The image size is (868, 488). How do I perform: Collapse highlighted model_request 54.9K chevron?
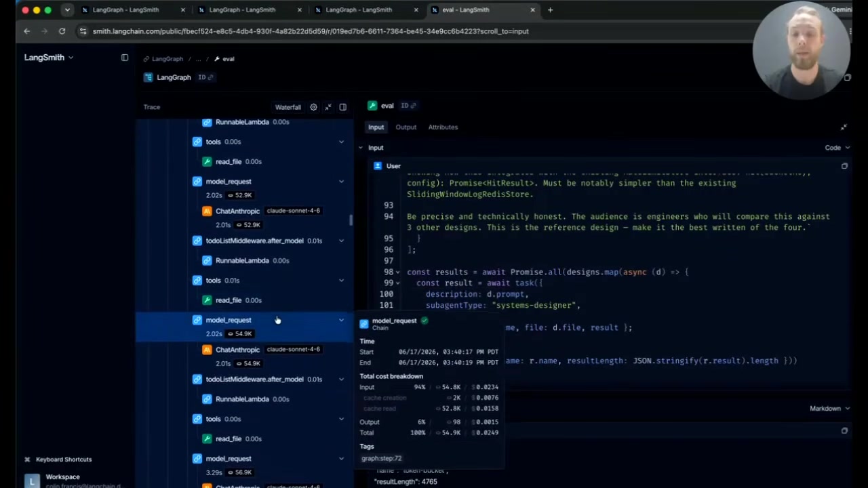point(341,321)
